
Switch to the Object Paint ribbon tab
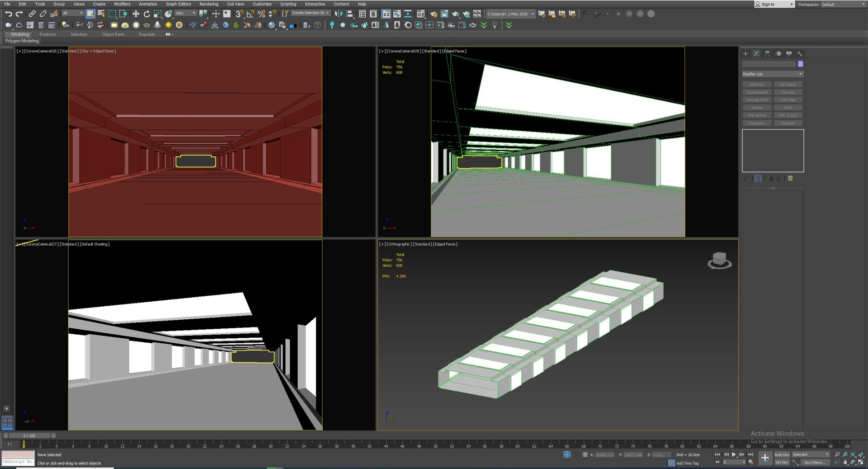tap(113, 34)
